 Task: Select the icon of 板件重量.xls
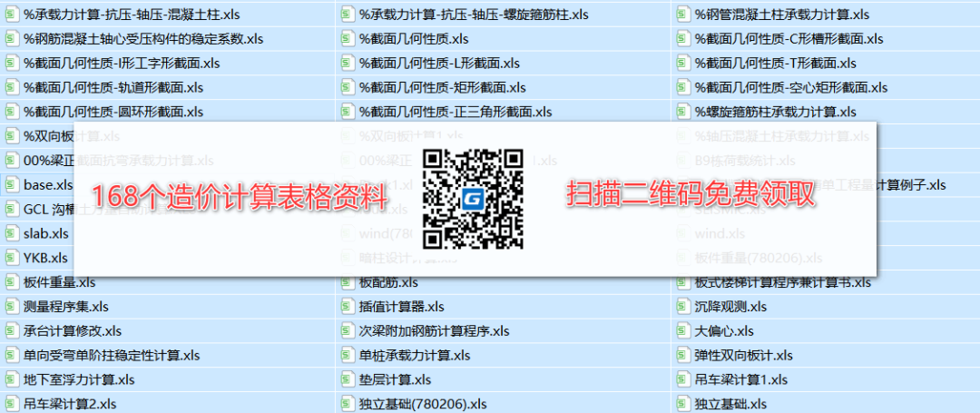coord(12,282)
